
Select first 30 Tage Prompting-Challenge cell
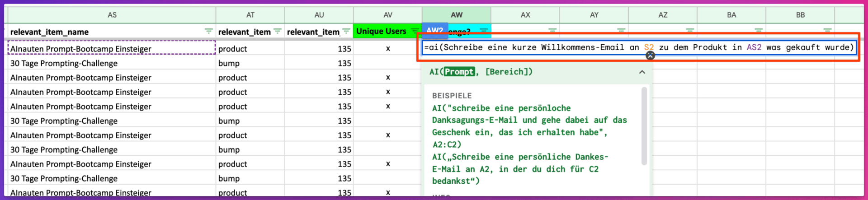click(112, 63)
